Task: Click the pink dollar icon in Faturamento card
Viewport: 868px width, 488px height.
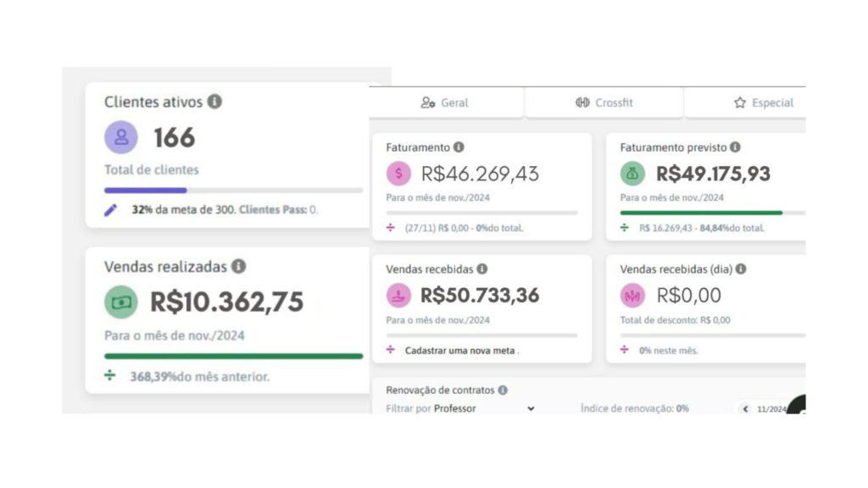Action: click(x=398, y=174)
